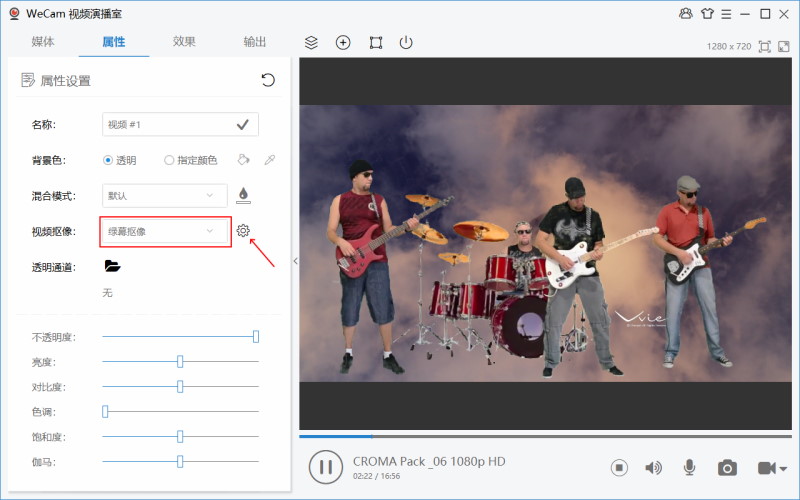Click the 名称 input field

(180, 124)
